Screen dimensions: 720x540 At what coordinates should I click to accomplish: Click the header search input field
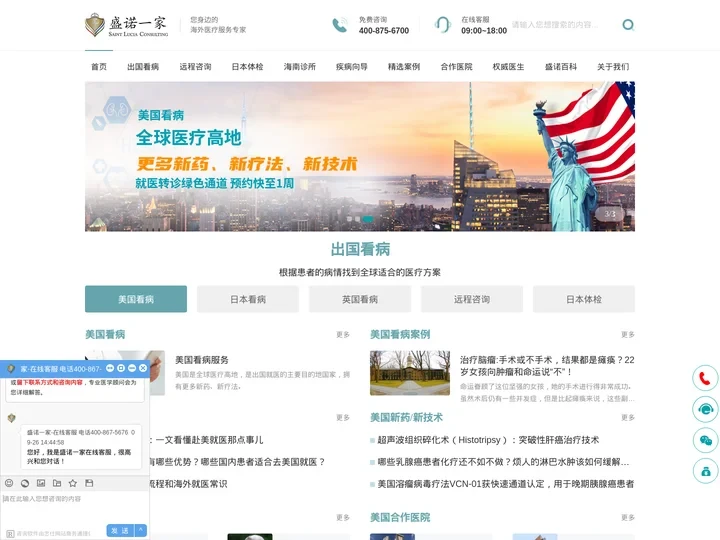click(564, 25)
